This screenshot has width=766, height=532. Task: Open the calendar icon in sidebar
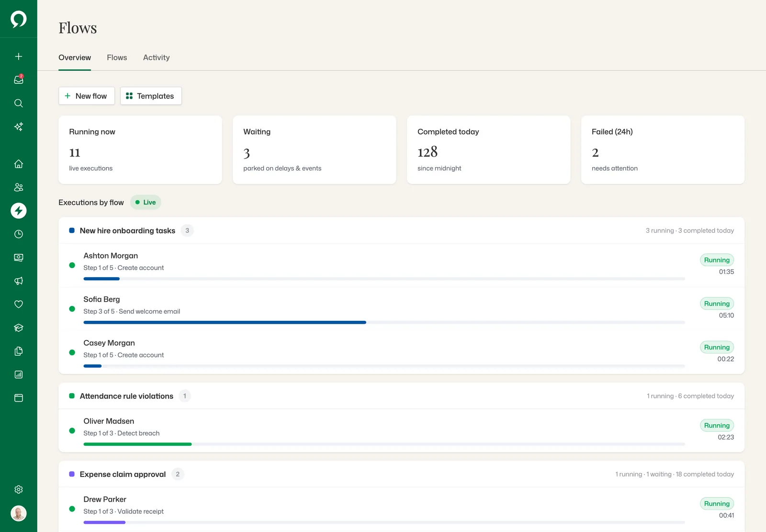pyautogui.click(x=19, y=398)
